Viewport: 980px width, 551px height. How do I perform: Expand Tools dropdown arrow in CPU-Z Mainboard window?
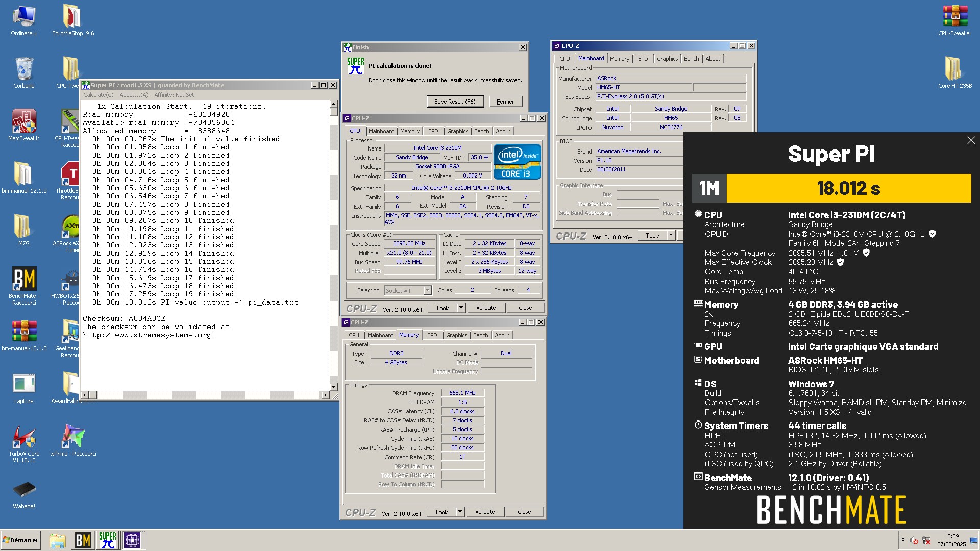(x=671, y=236)
